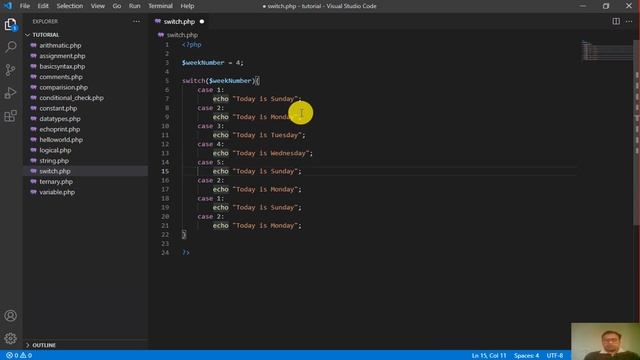This screenshot has width=640, height=360.
Task: Open datatypes.php in the explorer
Action: tap(60, 119)
